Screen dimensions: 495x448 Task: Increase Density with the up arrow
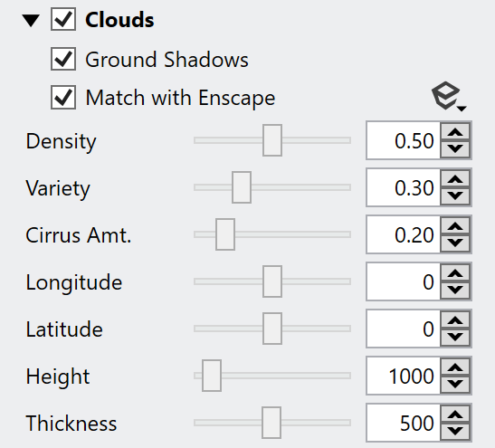pyautogui.click(x=455, y=132)
